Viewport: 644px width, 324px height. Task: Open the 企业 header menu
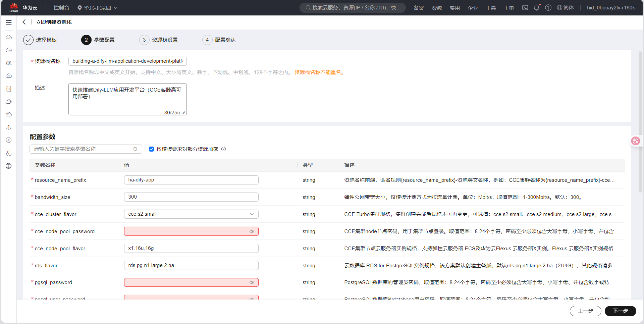pyautogui.click(x=473, y=8)
